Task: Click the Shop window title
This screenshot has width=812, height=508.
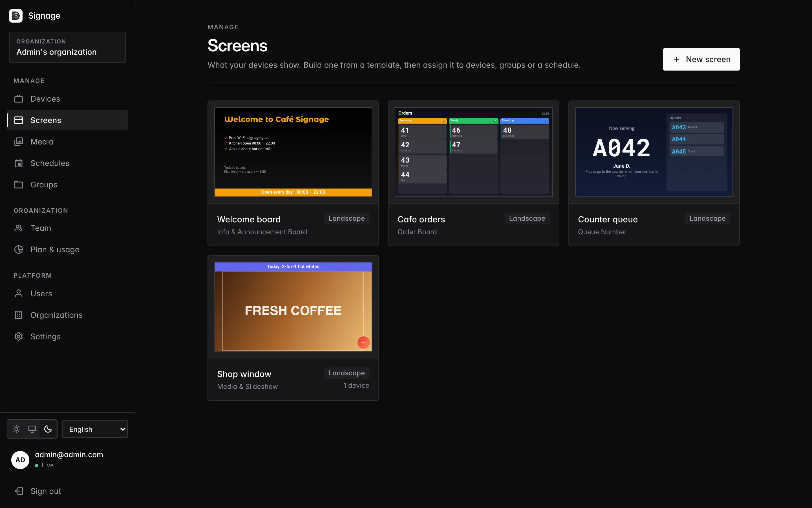Action: tap(244, 374)
